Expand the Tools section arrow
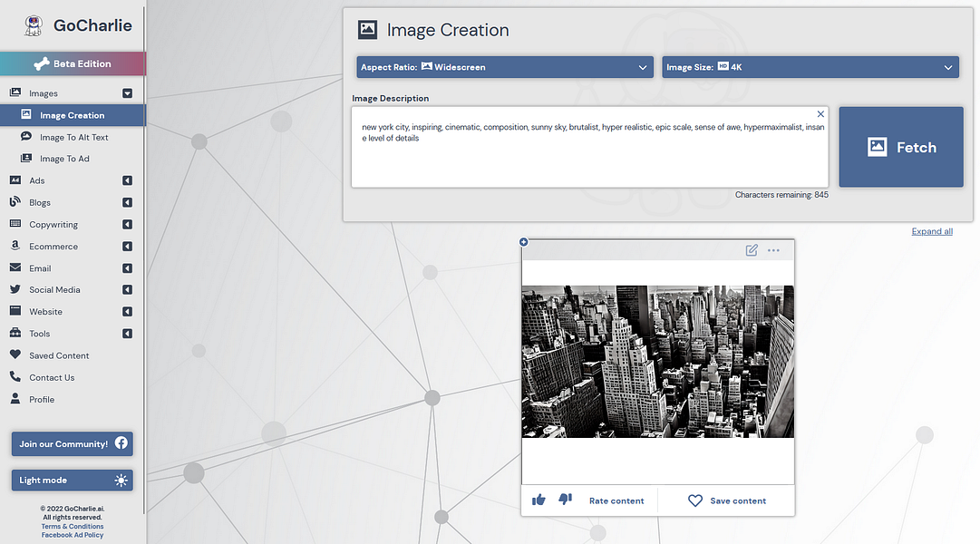Viewport: 980px width, 544px height. (128, 334)
